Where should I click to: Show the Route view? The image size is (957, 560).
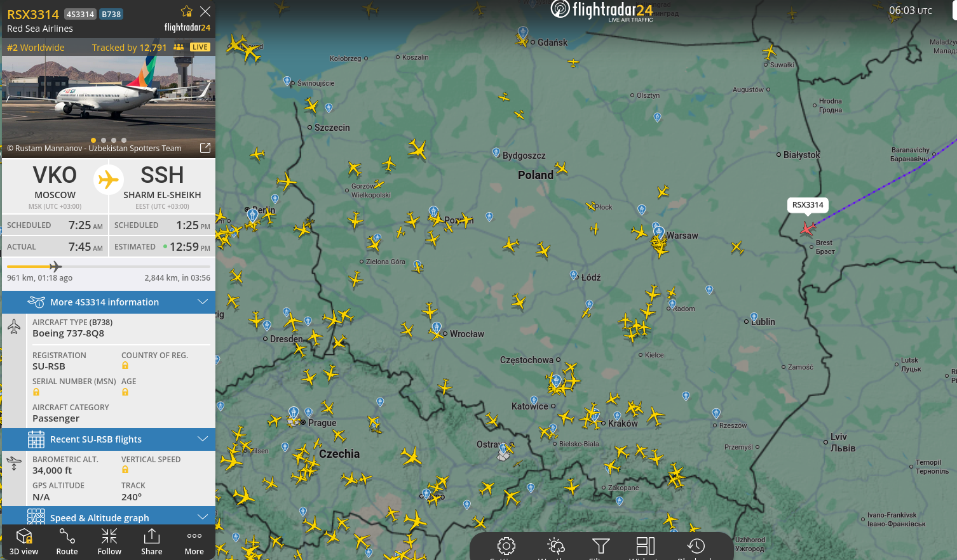click(67, 542)
